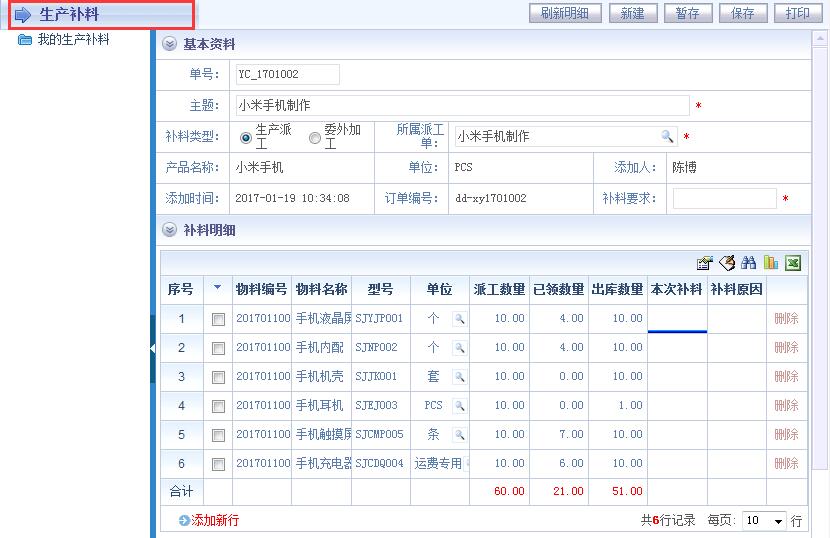Collapse the 基本资料 section
This screenshot has width=830, height=538.
click(x=169, y=44)
